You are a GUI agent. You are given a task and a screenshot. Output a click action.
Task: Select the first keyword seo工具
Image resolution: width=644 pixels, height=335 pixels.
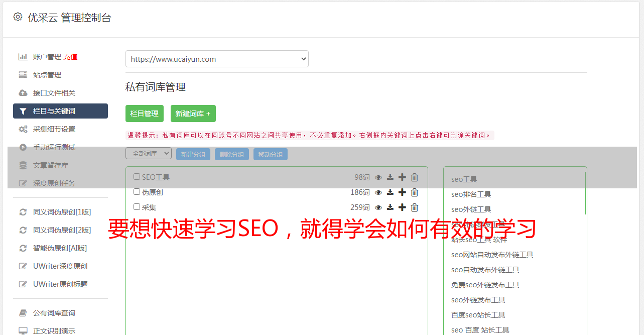(464, 179)
